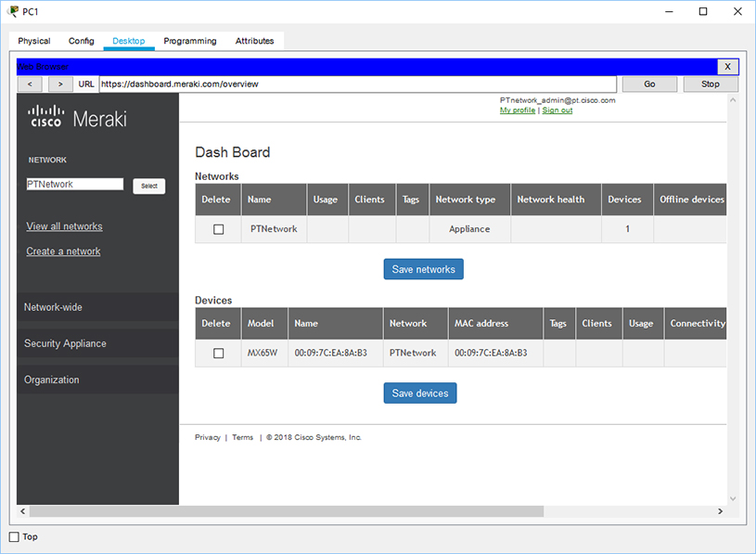The image size is (756, 554).
Task: Go forward with the browser forward arrow
Action: coord(60,84)
